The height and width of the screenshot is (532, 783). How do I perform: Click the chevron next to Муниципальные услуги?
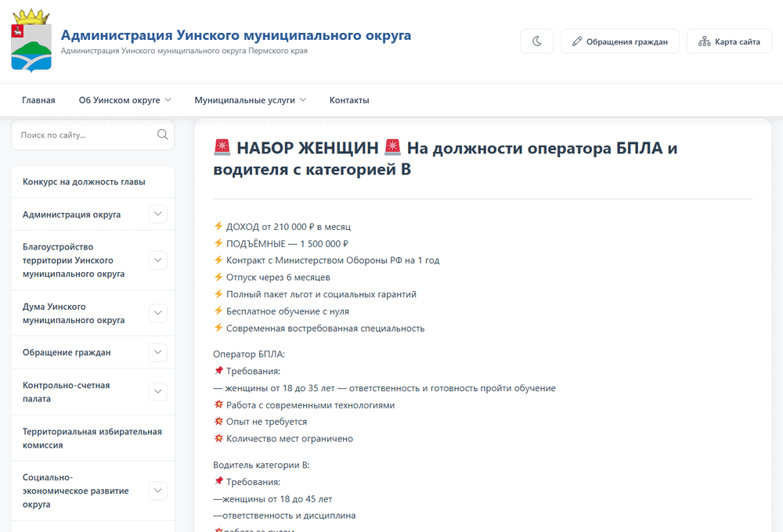point(302,100)
